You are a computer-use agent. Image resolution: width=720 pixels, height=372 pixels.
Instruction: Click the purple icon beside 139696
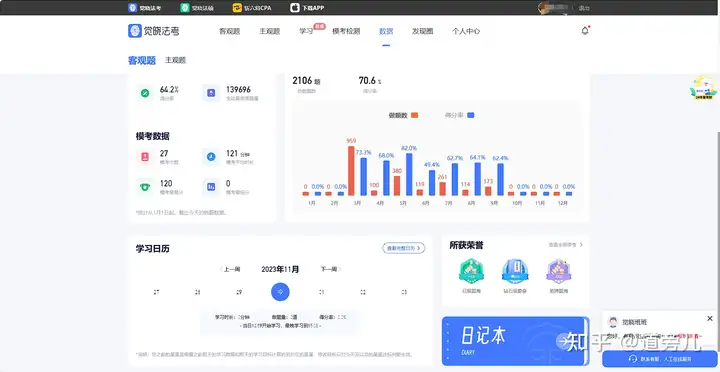point(211,93)
